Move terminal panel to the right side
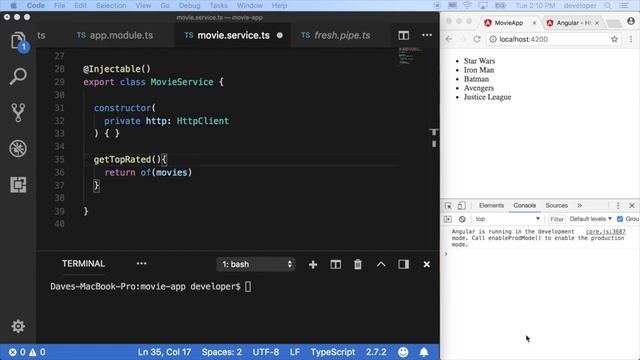The width and height of the screenshot is (640, 360). [x=404, y=264]
